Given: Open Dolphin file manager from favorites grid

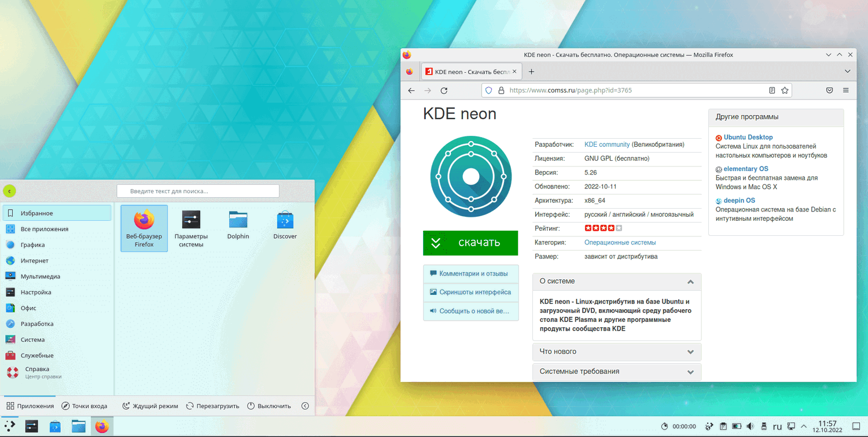Looking at the screenshot, I should point(238,225).
